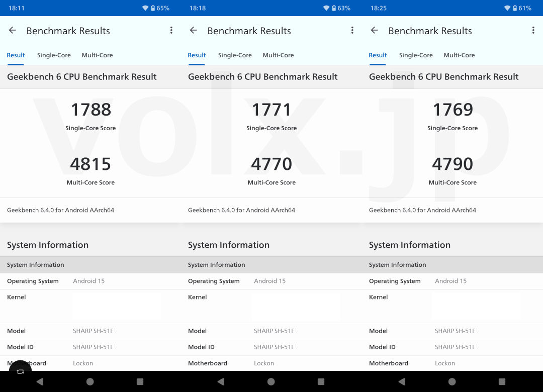
Task: Tap Motherboard value Lockon in 18:25 screen
Action: tap(445, 363)
